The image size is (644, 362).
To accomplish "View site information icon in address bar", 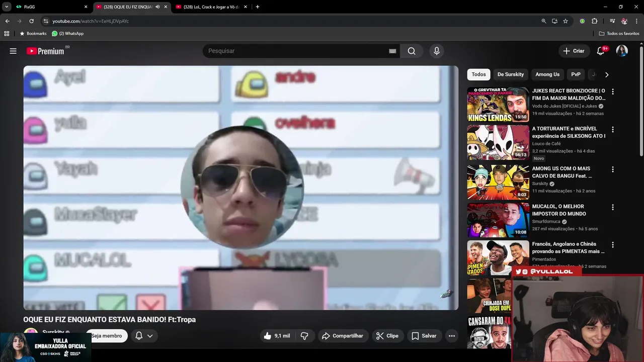I will click(46, 21).
